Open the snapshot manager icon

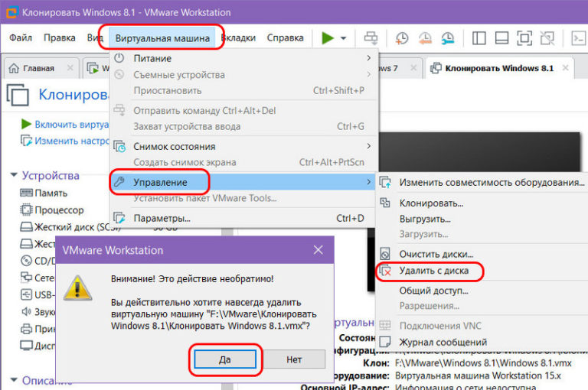[x=447, y=37]
